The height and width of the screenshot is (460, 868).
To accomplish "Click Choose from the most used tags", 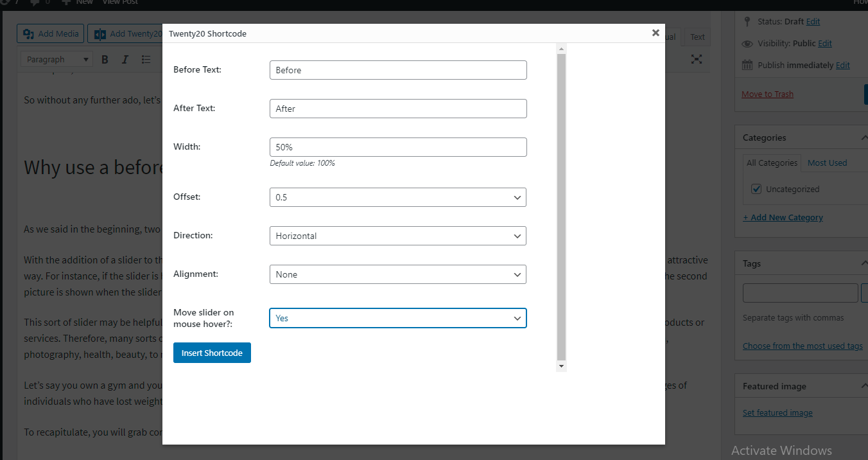I will pyautogui.click(x=803, y=346).
